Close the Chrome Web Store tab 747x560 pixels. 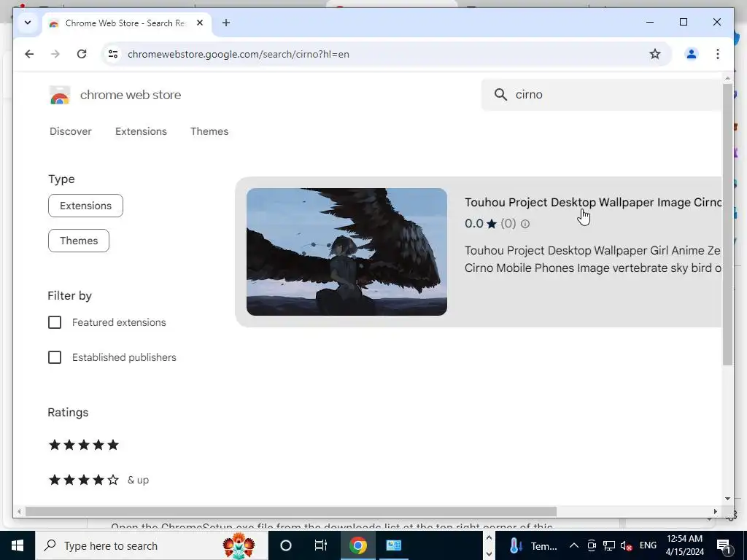pos(200,23)
